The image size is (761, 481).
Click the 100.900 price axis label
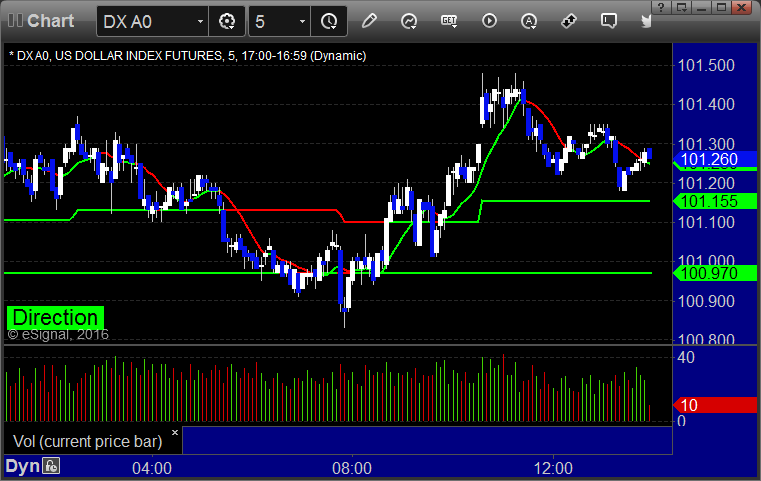coord(706,301)
